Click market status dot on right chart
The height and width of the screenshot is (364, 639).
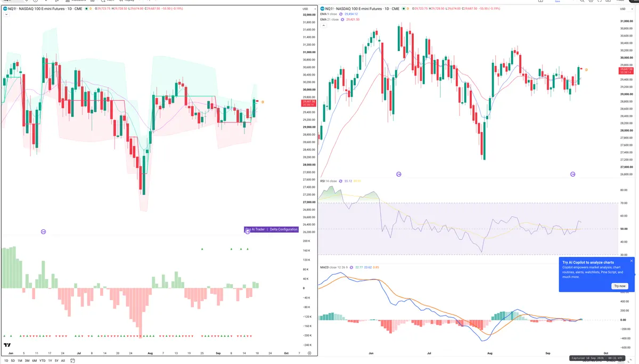coord(404,9)
